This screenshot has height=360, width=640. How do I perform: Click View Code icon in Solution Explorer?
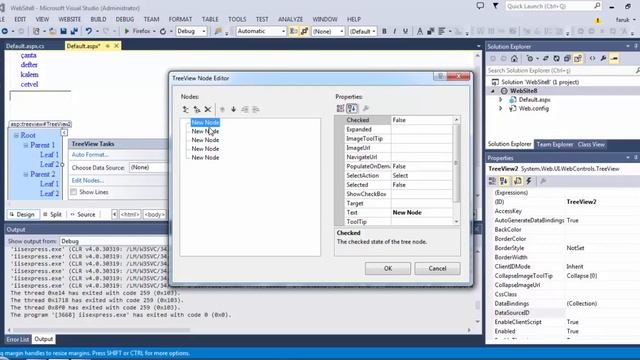(x=592, y=59)
